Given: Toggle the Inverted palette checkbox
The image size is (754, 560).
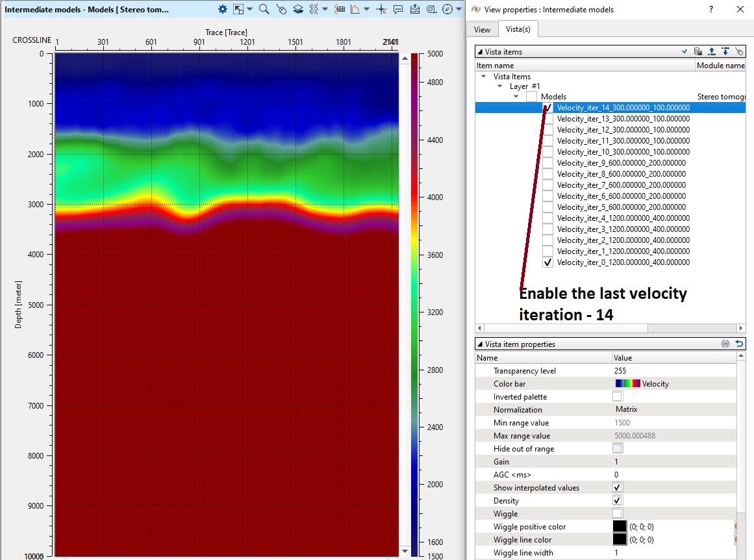Looking at the screenshot, I should (617, 396).
